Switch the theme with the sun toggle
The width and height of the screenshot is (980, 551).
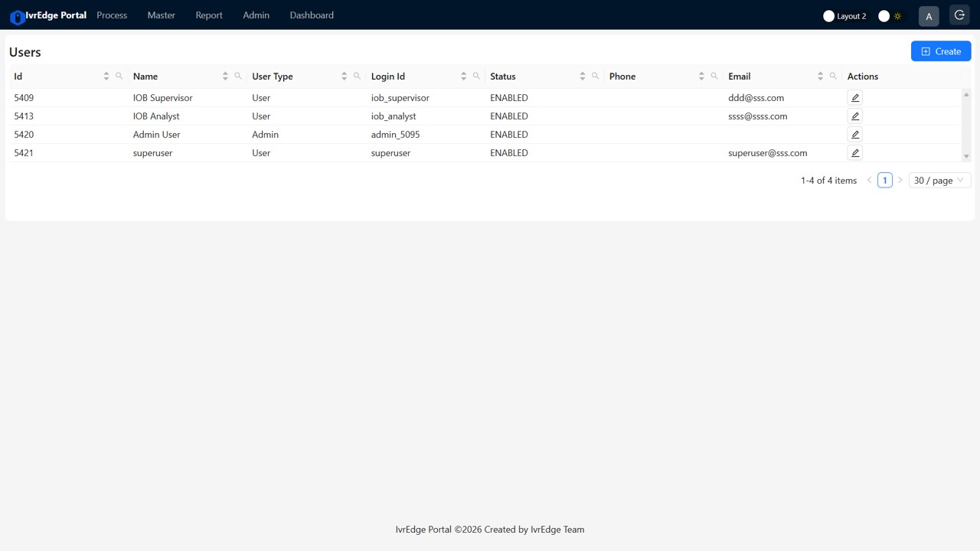[x=889, y=15]
